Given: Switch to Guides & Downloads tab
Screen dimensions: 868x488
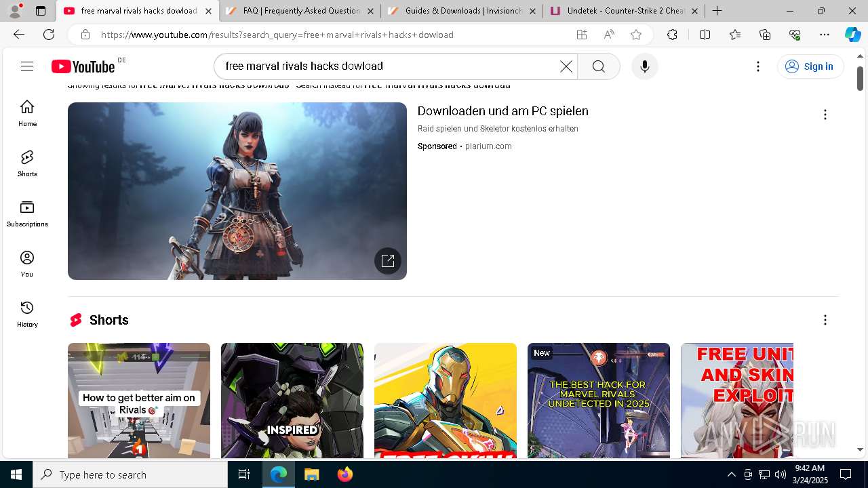Looking at the screenshot, I should (463, 11).
